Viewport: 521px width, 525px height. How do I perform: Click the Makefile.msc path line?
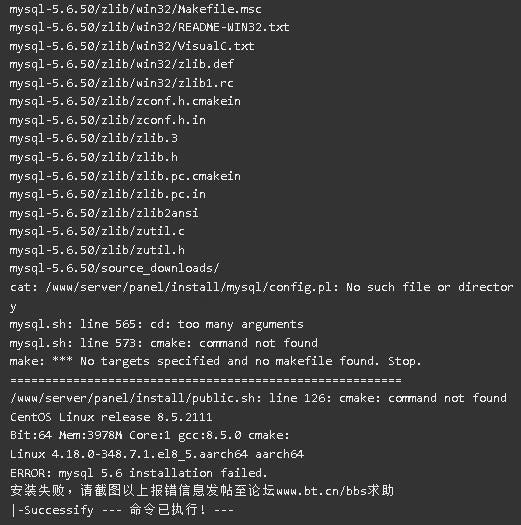[x=135, y=9]
